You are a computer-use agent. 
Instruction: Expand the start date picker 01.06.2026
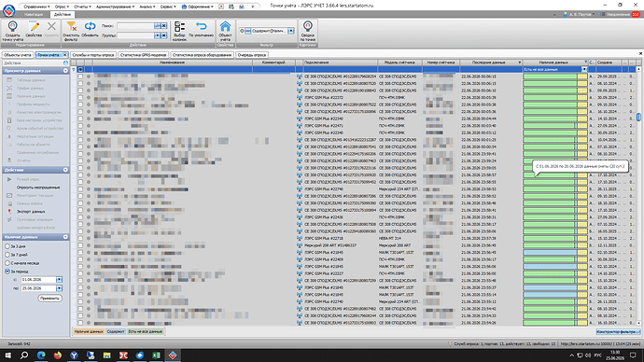[59, 280]
